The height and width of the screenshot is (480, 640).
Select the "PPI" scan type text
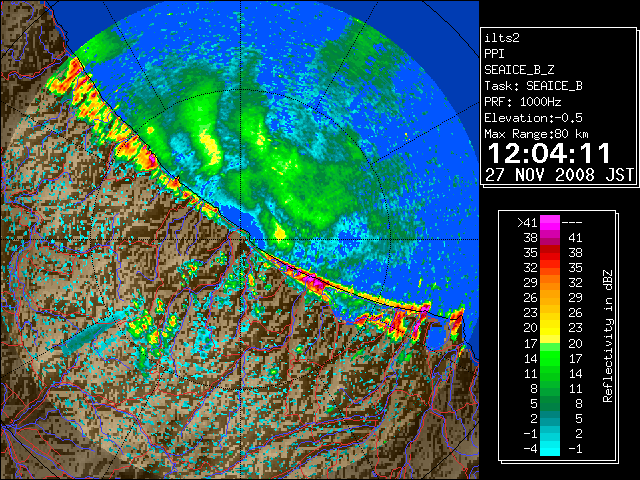(494, 54)
